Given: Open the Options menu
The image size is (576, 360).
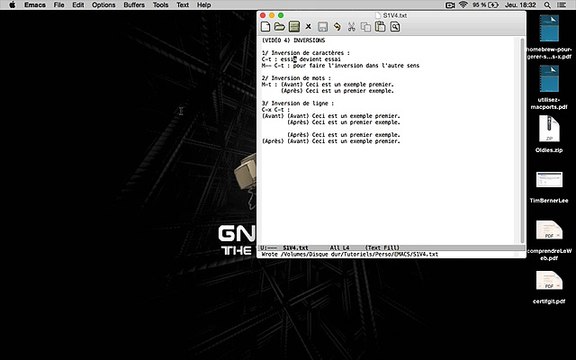Looking at the screenshot, I should point(104,5).
